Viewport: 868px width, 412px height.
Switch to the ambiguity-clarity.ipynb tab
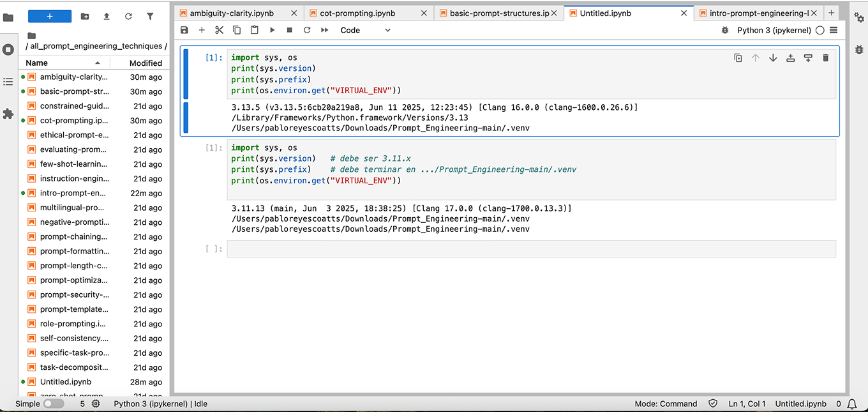232,13
